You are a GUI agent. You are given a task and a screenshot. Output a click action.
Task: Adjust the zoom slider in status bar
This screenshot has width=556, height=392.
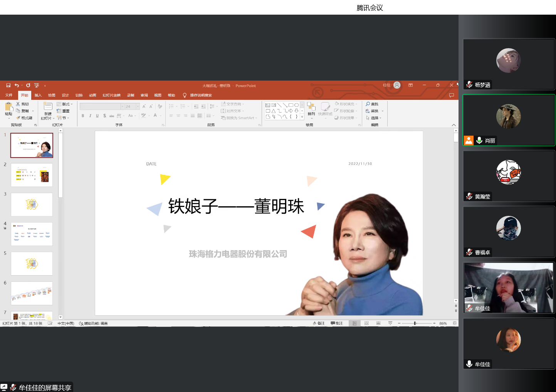tap(415, 323)
